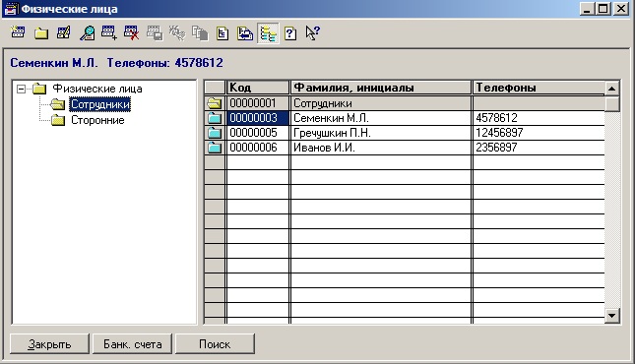The image size is (635, 364).
Task: Click the Код column header
Action: [x=258, y=88]
